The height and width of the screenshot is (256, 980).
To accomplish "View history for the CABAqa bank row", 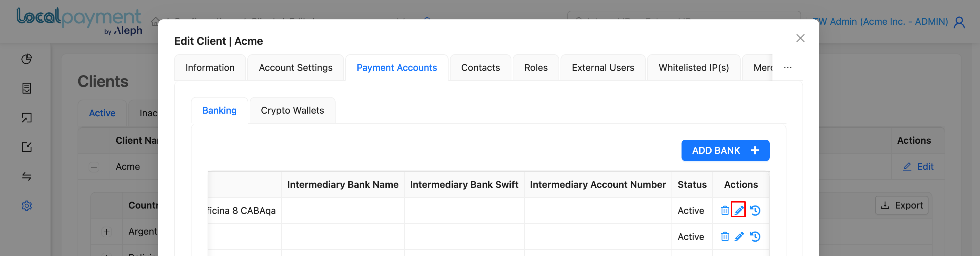I will tap(755, 210).
